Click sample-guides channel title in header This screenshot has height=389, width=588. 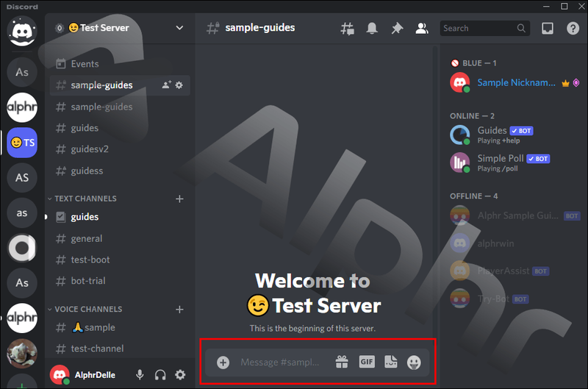click(x=260, y=28)
